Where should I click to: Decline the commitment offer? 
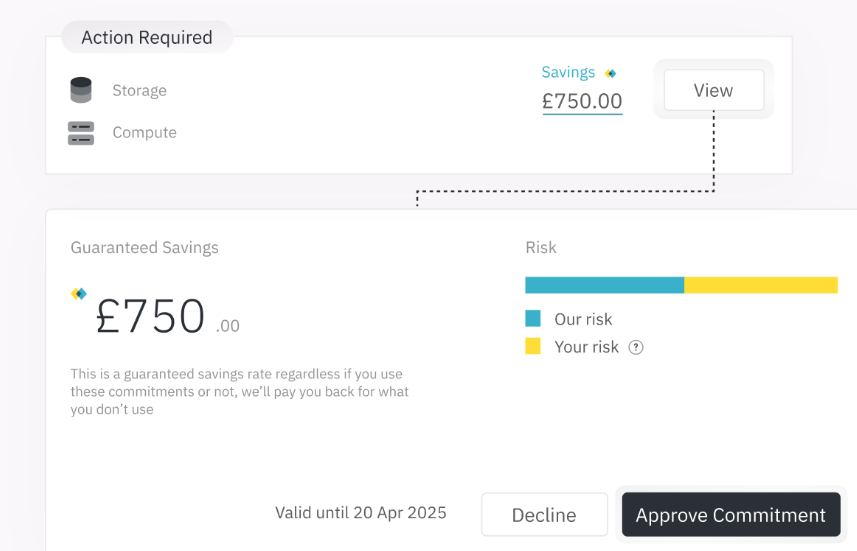pos(544,514)
